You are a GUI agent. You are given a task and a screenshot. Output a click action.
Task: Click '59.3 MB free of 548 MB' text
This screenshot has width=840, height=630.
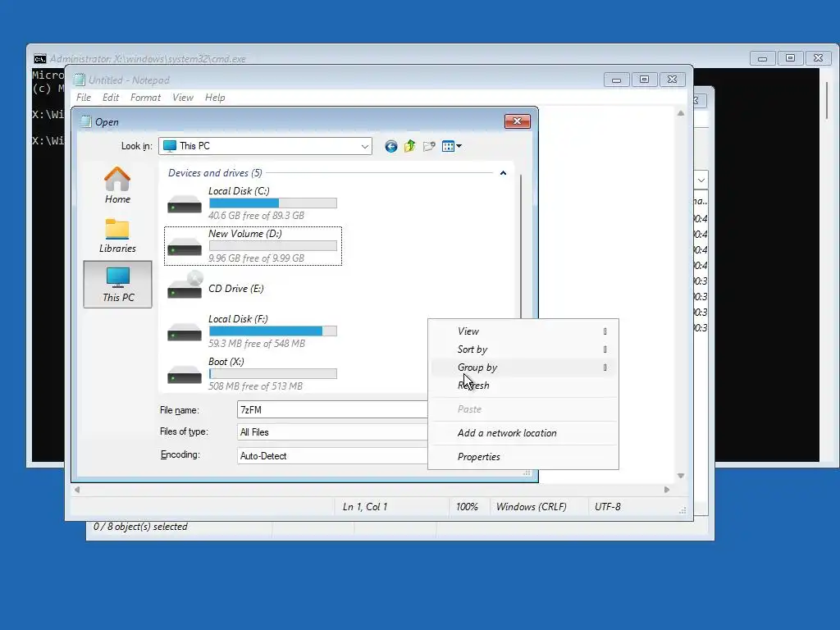click(257, 344)
